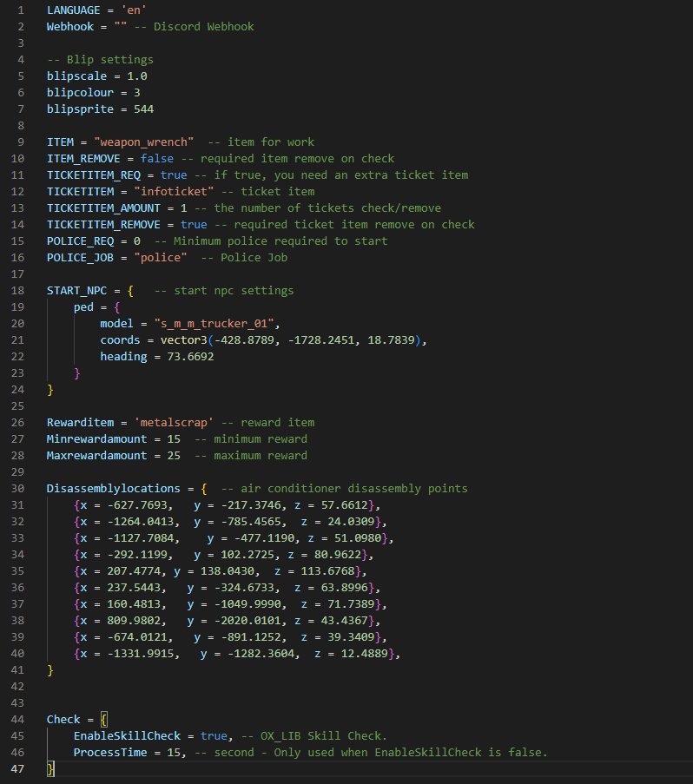Image resolution: width=693 pixels, height=784 pixels.
Task: Click the blipscale variable
Action: 76,76
